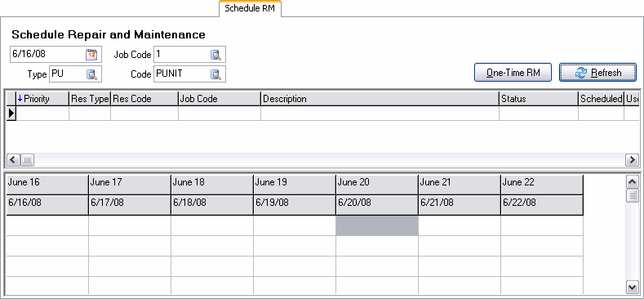Open the One-Time RM button
644x299 pixels.
tap(513, 73)
